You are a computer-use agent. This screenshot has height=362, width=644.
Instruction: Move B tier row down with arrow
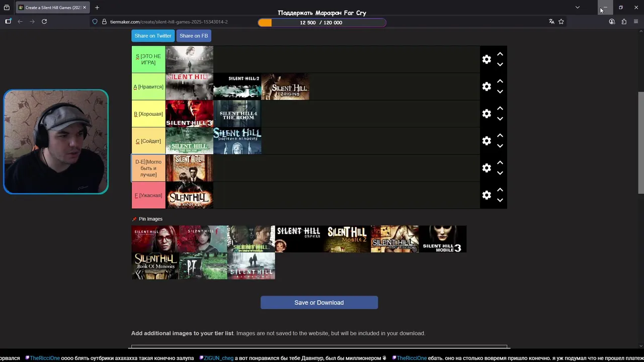(x=500, y=119)
